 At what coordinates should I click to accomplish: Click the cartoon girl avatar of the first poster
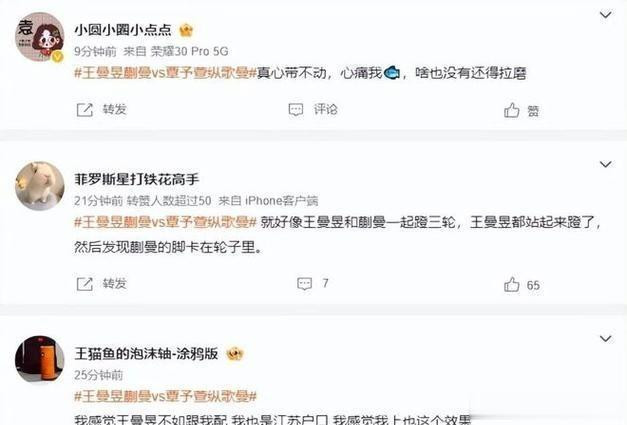[x=40, y=37]
